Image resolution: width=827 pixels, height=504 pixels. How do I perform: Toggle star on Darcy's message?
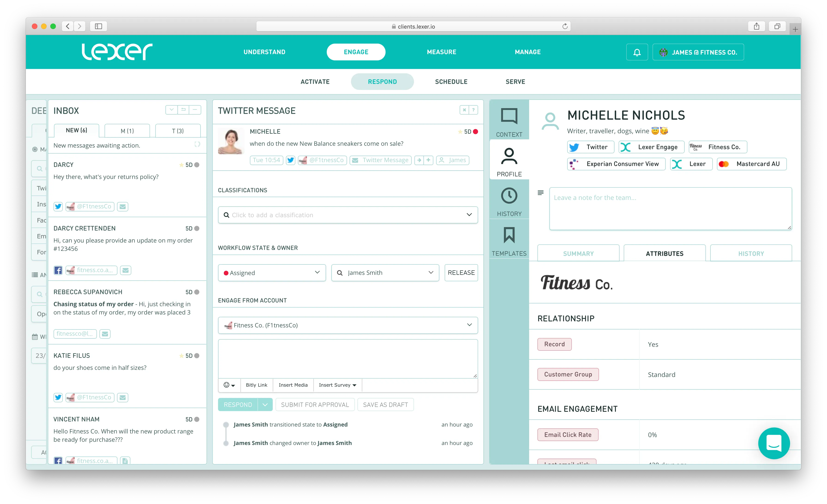point(181,165)
